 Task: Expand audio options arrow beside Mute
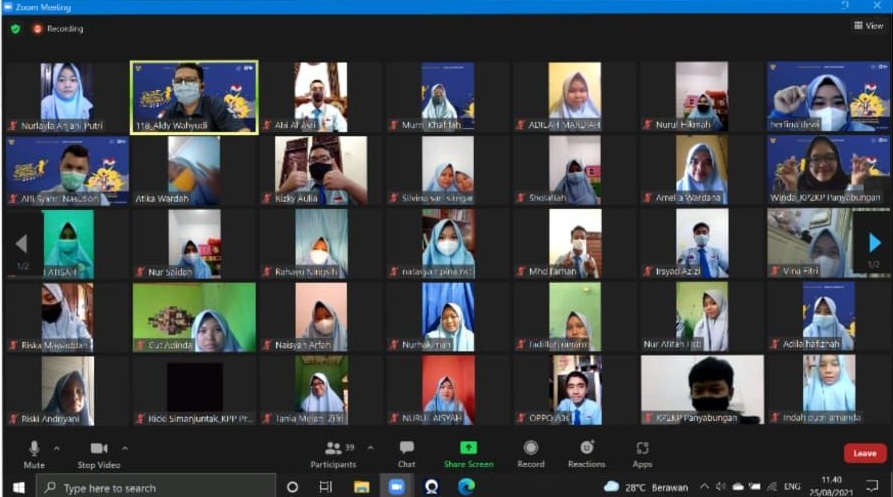pos(56,448)
